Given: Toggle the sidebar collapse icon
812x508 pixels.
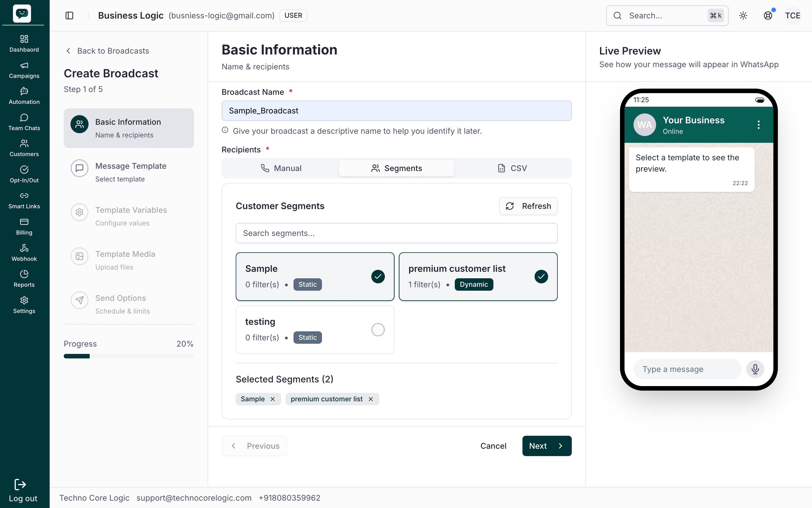Looking at the screenshot, I should [69, 16].
